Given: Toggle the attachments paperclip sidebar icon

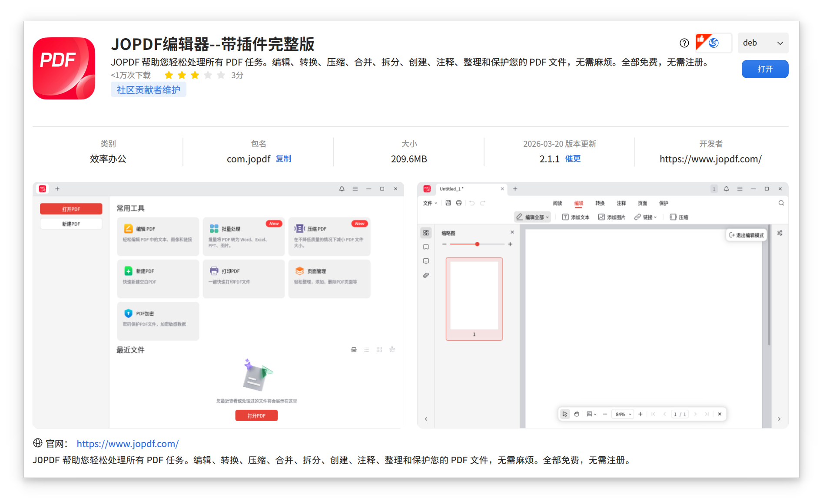Looking at the screenshot, I should 426,275.
